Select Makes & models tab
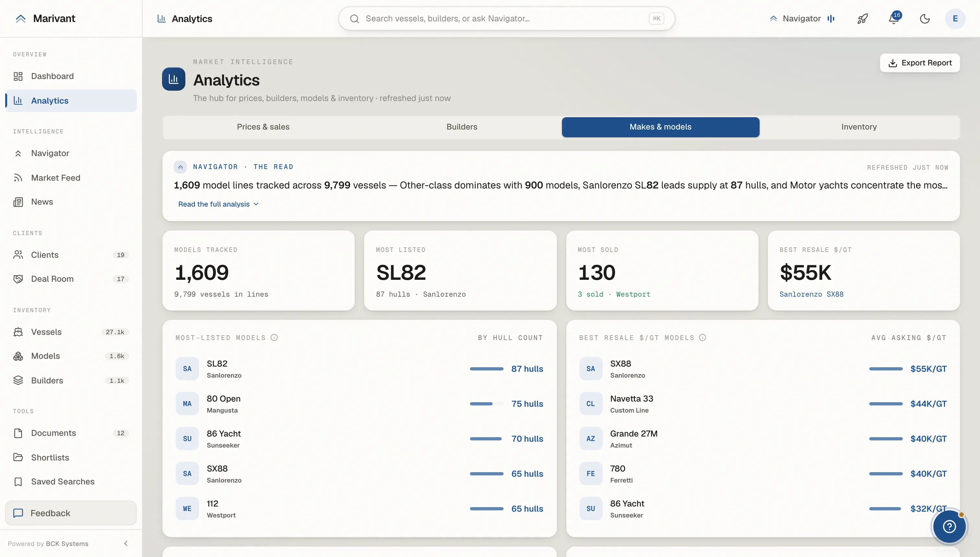 coord(660,127)
